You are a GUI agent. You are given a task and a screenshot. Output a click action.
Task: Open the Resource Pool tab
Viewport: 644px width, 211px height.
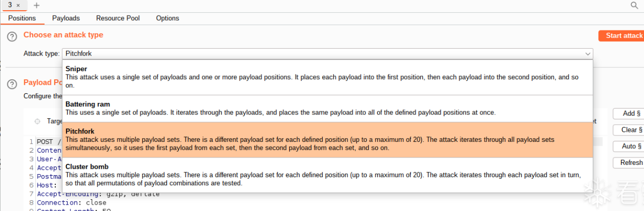(x=118, y=18)
